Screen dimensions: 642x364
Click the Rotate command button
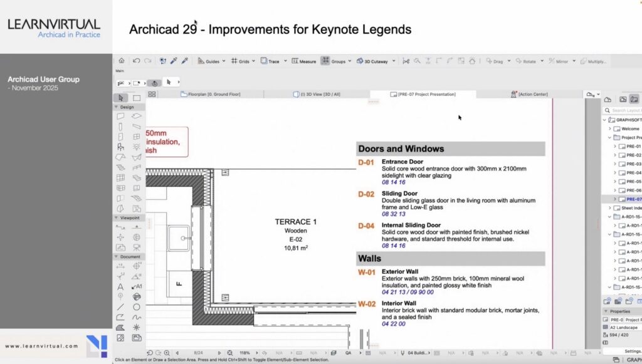[526, 61]
